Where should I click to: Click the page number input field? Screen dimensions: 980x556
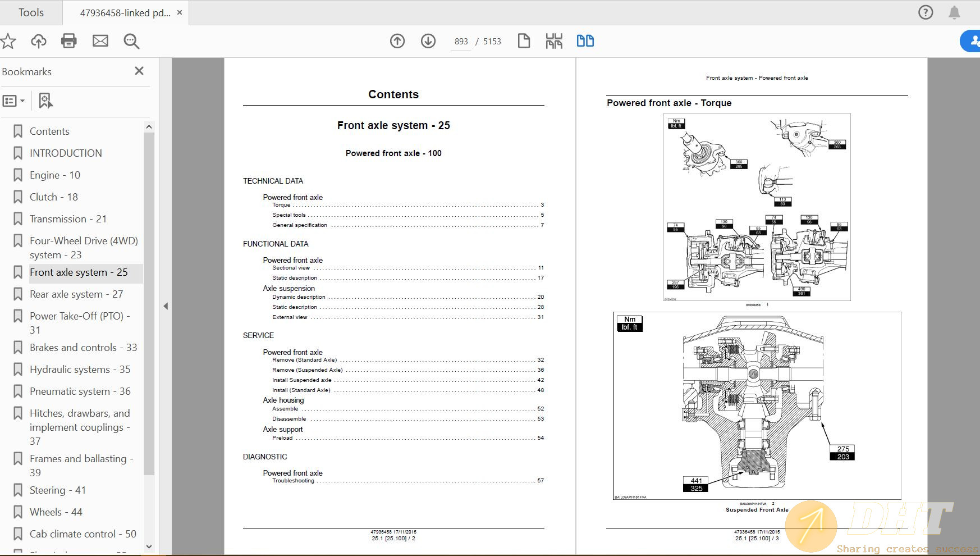[x=461, y=42]
